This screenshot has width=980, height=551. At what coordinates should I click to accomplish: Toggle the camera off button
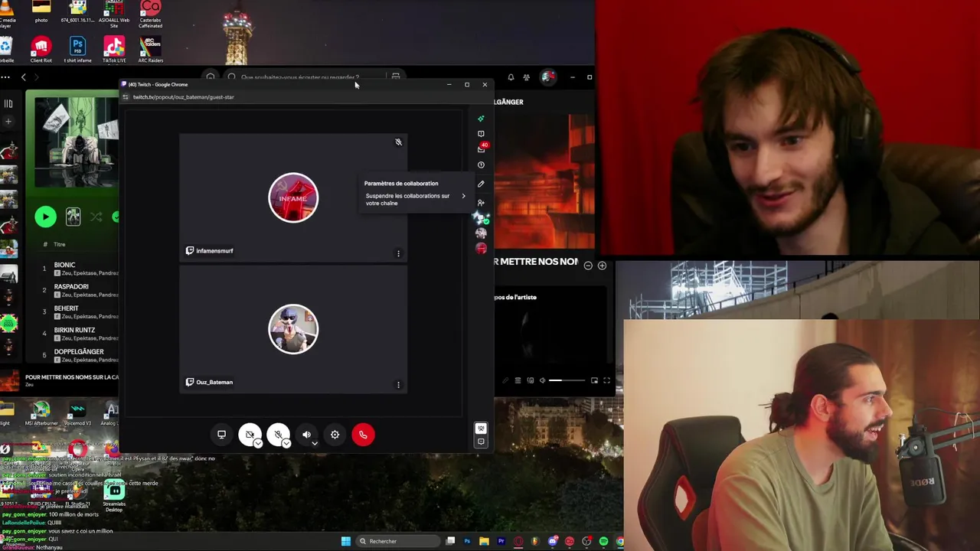pyautogui.click(x=249, y=434)
